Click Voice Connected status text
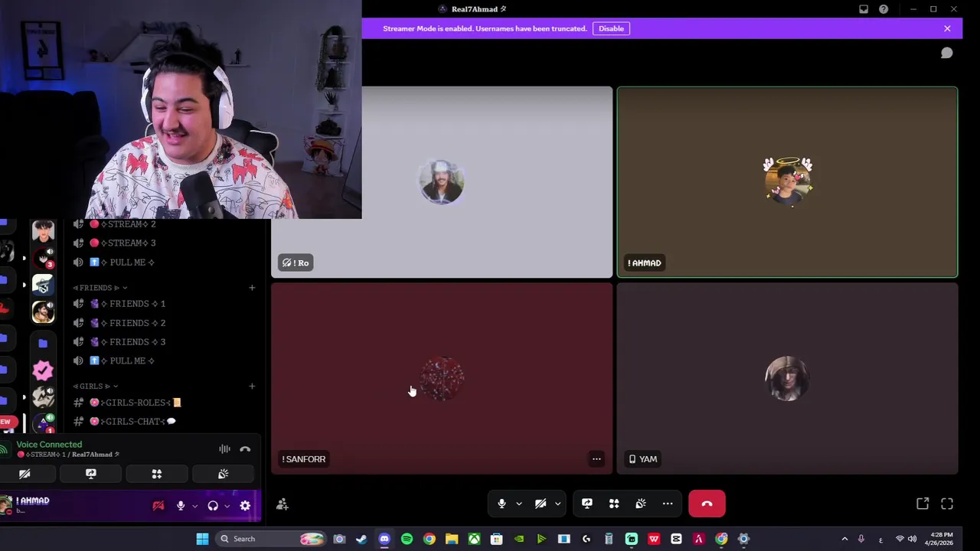 click(49, 445)
